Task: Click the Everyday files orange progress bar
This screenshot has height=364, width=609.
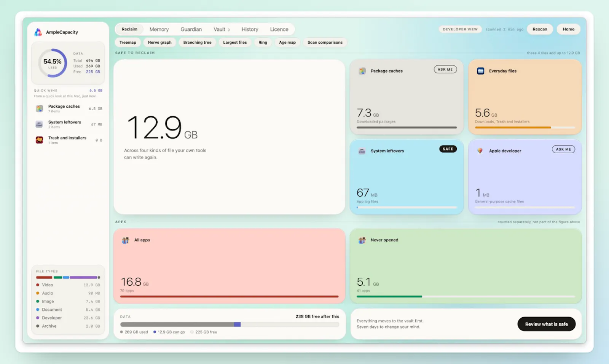Action: tap(525, 127)
